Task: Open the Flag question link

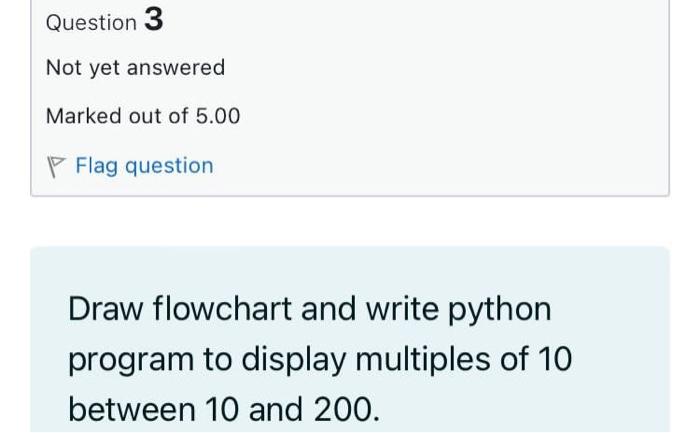Action: pyautogui.click(x=144, y=166)
